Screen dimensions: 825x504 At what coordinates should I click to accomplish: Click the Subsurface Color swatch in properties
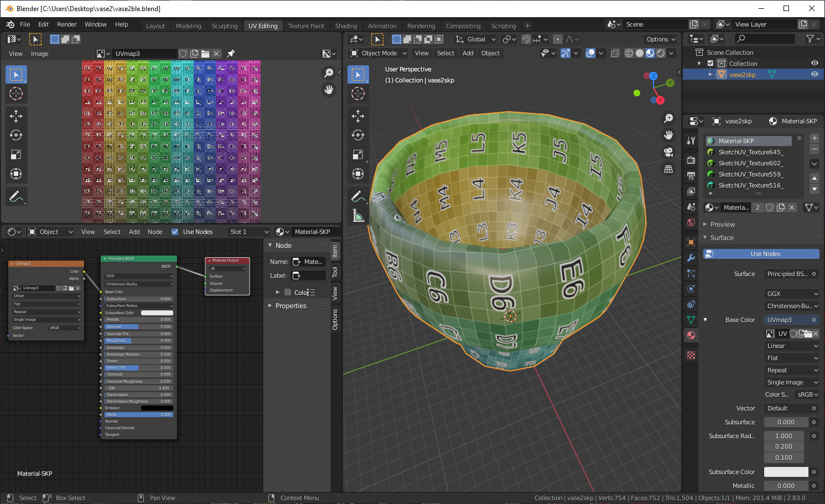coord(786,472)
